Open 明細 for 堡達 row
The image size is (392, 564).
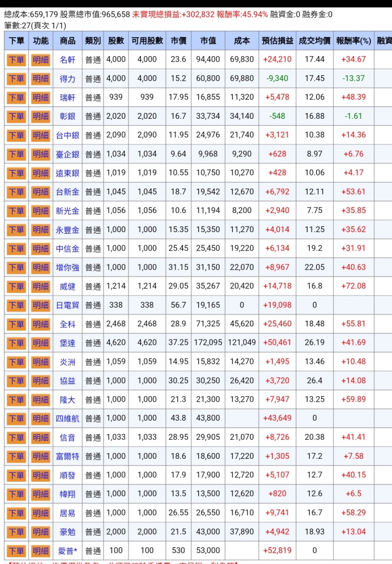point(41,343)
